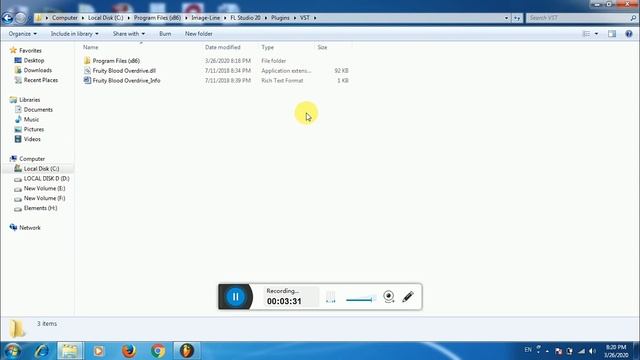The image size is (640, 360).
Task: Select New Volume (E:) drive
Action: pyautogui.click(x=44, y=188)
